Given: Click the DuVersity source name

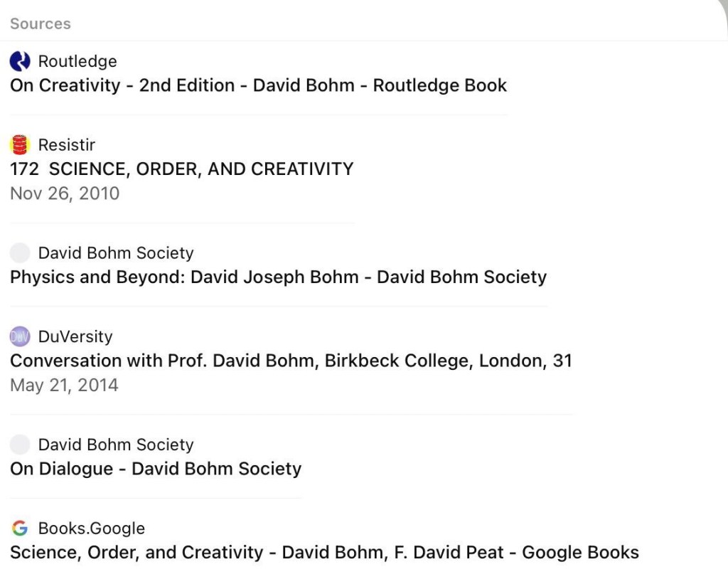Looking at the screenshot, I should [x=75, y=336].
